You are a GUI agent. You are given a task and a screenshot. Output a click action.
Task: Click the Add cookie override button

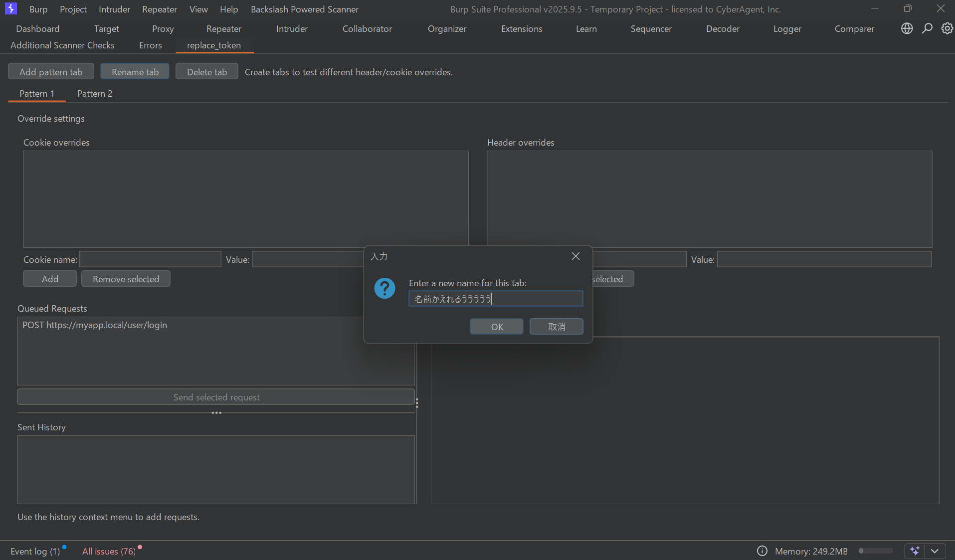point(50,279)
